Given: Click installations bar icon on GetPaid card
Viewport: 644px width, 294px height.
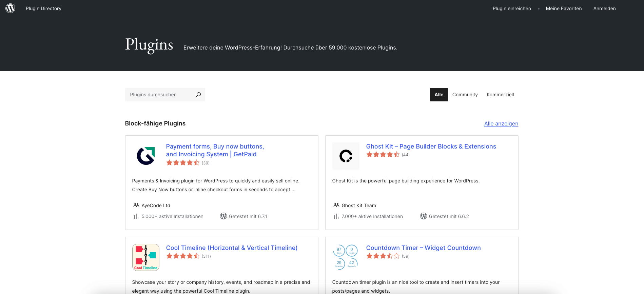Looking at the screenshot, I should pos(136,216).
